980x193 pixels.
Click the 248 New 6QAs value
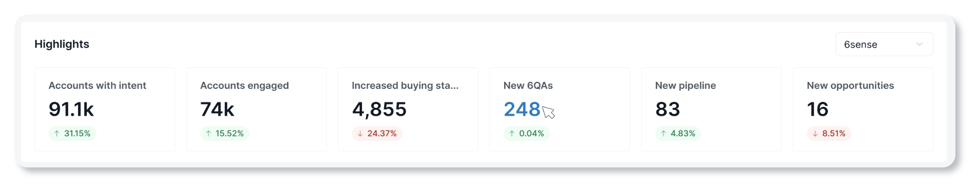click(522, 109)
